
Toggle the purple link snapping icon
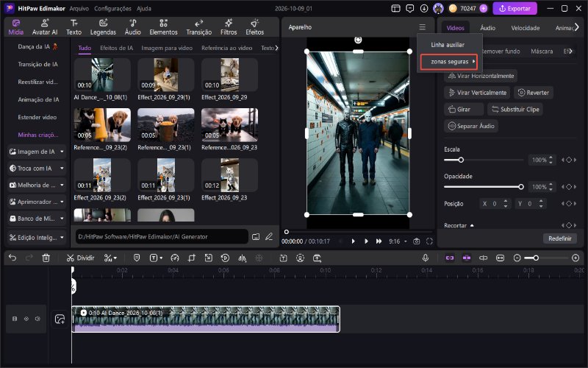[x=450, y=258]
